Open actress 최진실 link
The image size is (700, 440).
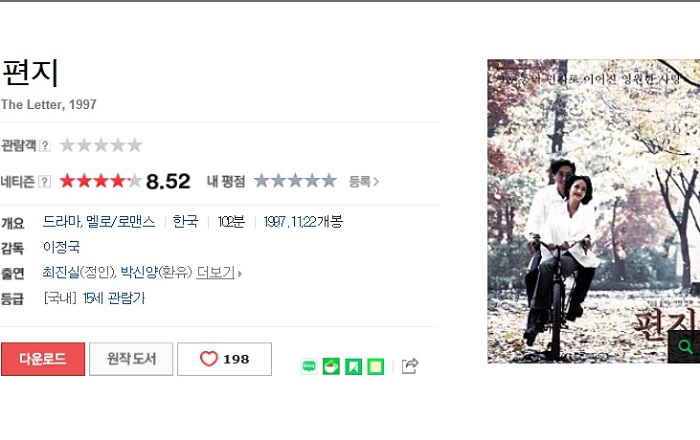[61, 272]
